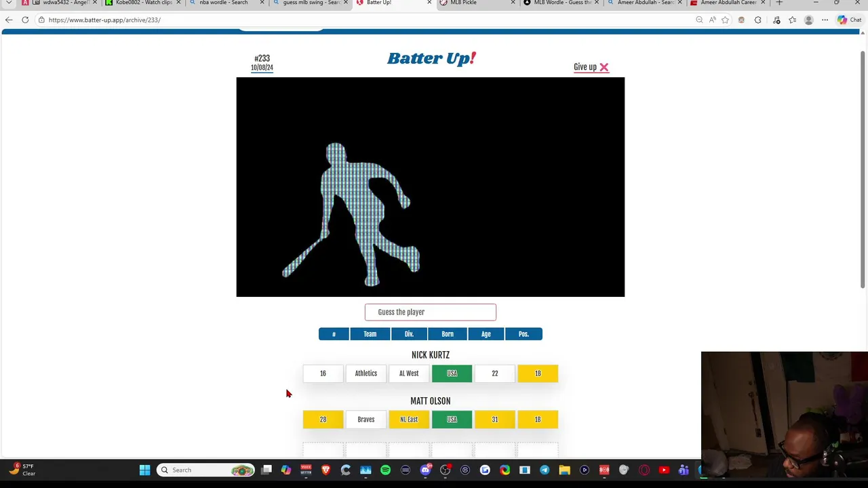Switch to the MLB Wordle tab

coord(561,3)
